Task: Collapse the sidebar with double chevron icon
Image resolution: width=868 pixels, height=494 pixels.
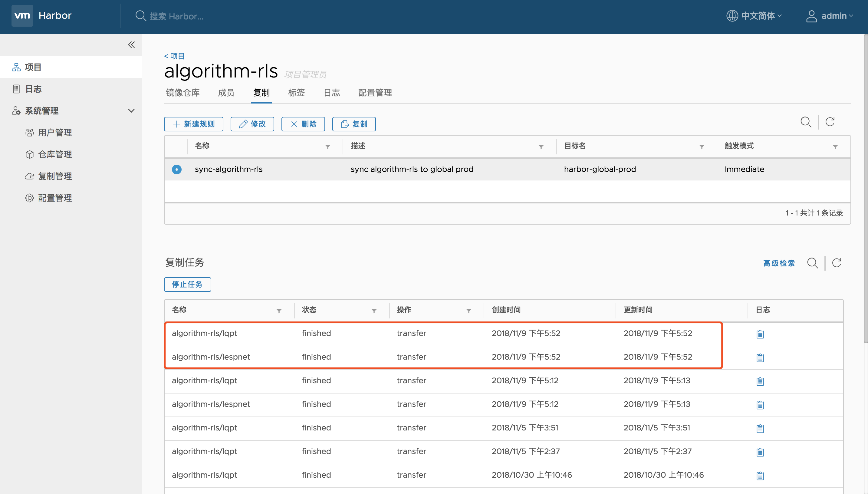Action: click(x=131, y=45)
